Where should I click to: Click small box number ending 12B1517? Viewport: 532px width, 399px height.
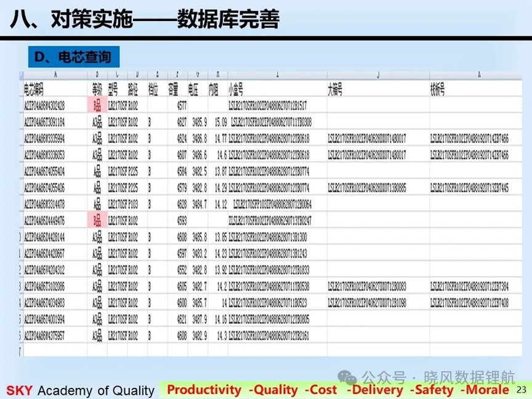click(268, 106)
